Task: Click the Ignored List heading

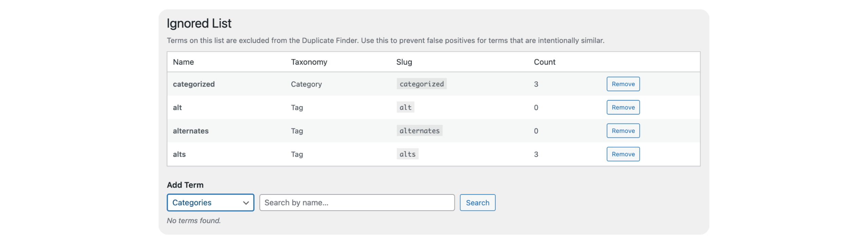Action: [x=199, y=23]
